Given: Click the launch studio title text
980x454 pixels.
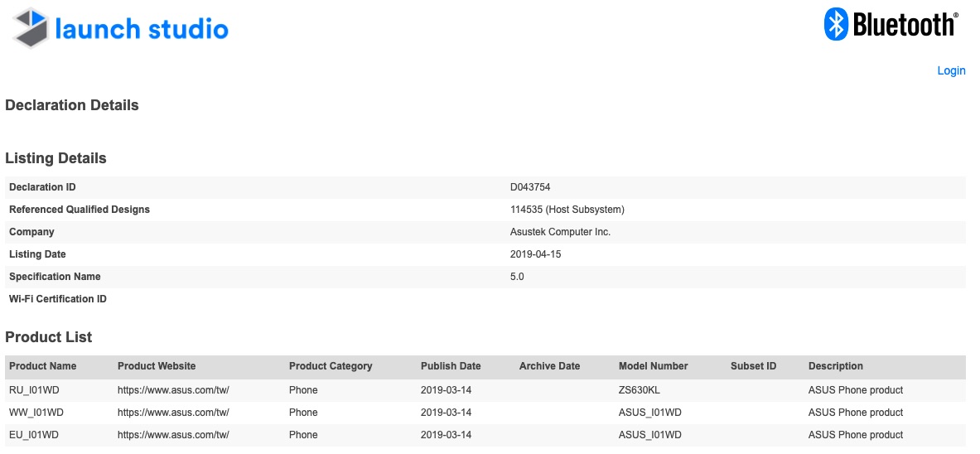Looking at the screenshot, I should point(142,29).
